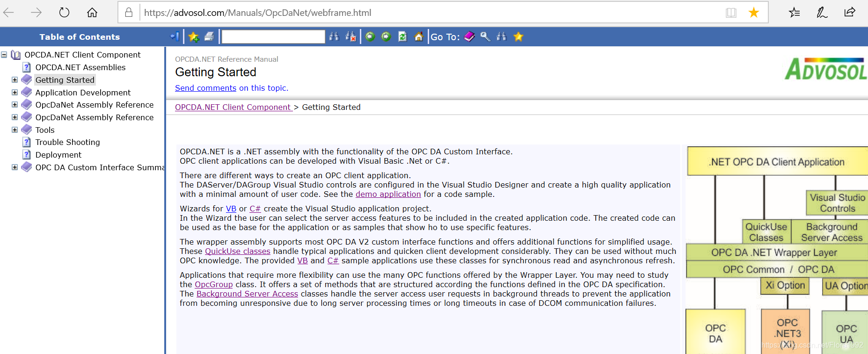Click browser address bar URL

point(258,13)
